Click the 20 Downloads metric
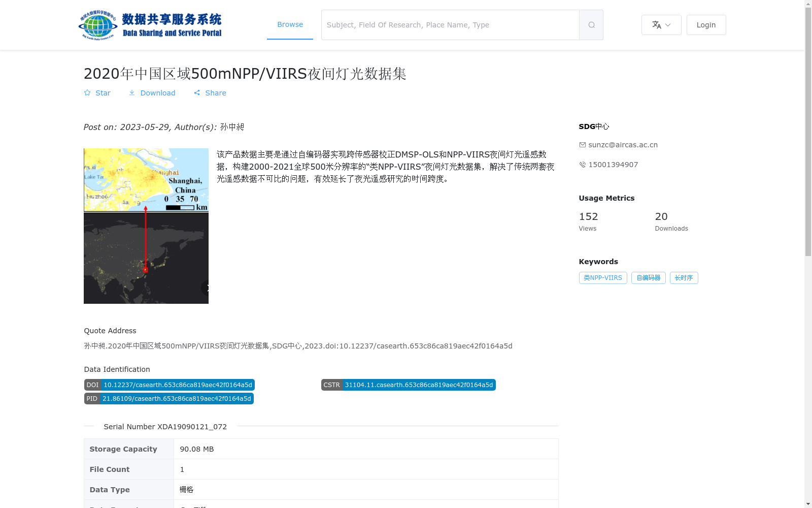The width and height of the screenshot is (812, 508). (671, 221)
